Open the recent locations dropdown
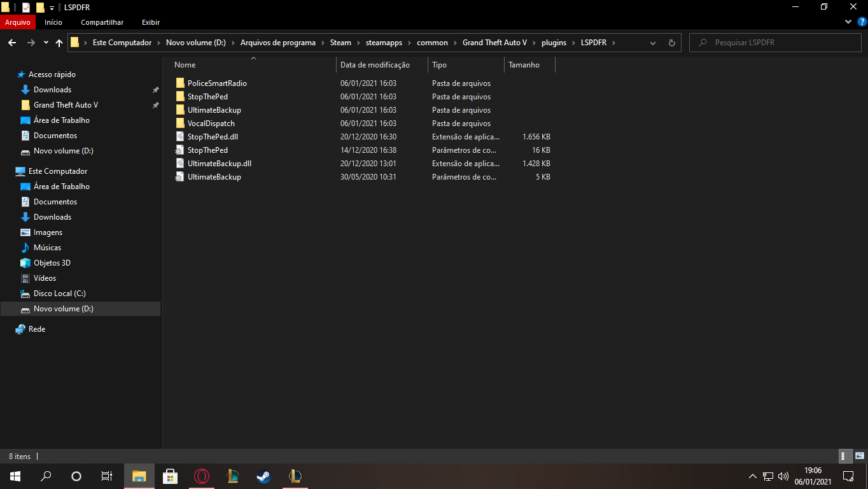Screen dimensions: 868x489 [46, 43]
